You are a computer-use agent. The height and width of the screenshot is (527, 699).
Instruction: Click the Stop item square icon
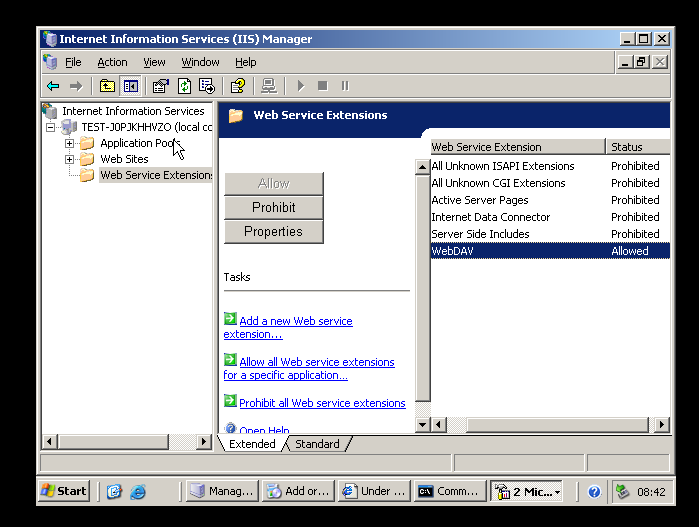click(x=323, y=86)
